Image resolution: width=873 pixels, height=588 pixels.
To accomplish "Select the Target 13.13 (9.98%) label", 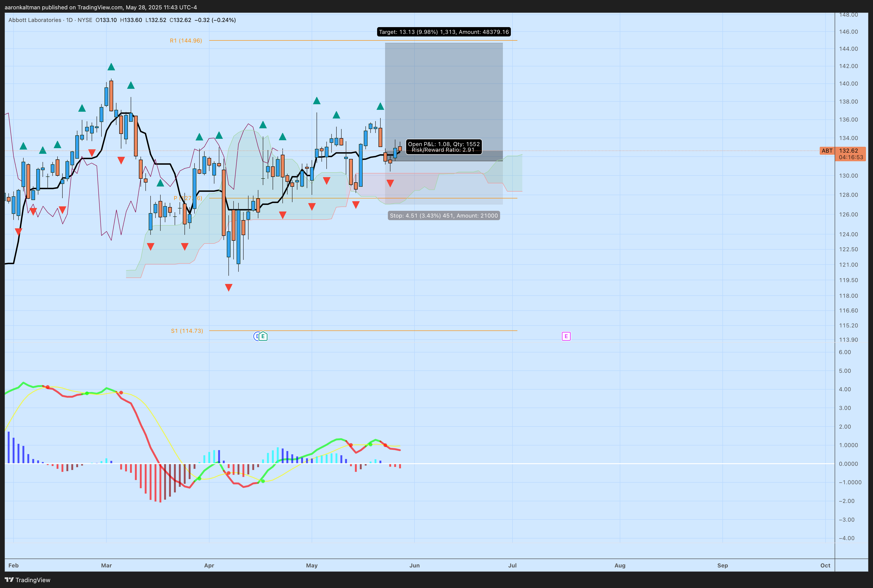I will [444, 32].
